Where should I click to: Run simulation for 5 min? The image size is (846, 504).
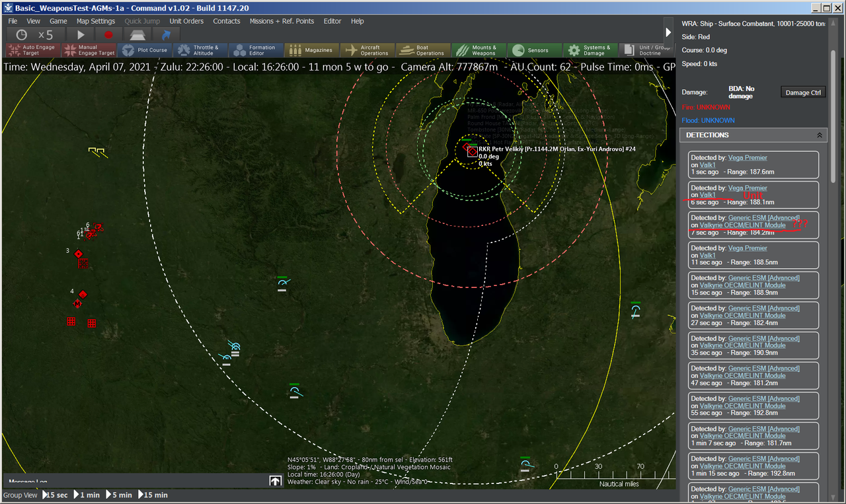119,495
